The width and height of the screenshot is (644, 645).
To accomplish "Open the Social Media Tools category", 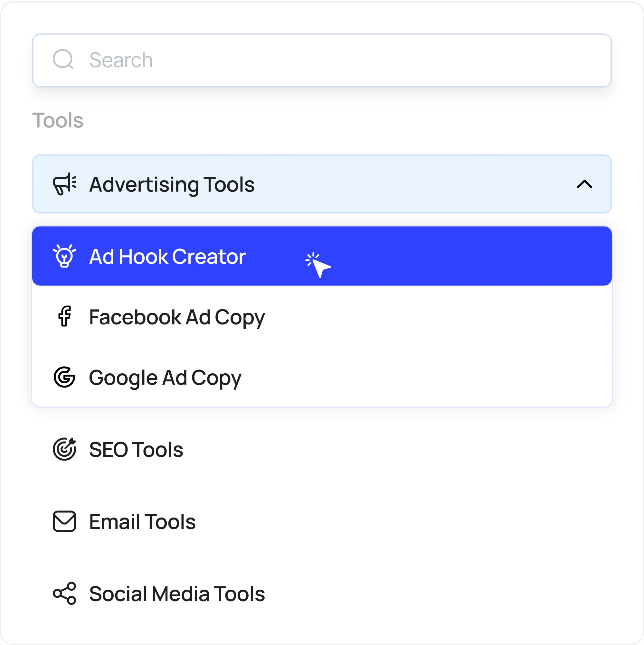I will [x=177, y=594].
